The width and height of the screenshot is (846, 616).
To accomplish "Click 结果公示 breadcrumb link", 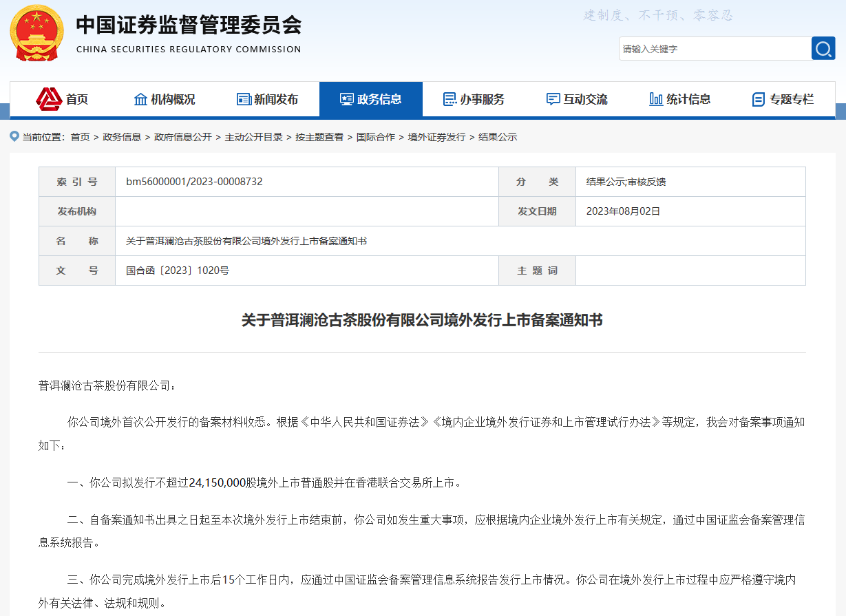I will 498,137.
